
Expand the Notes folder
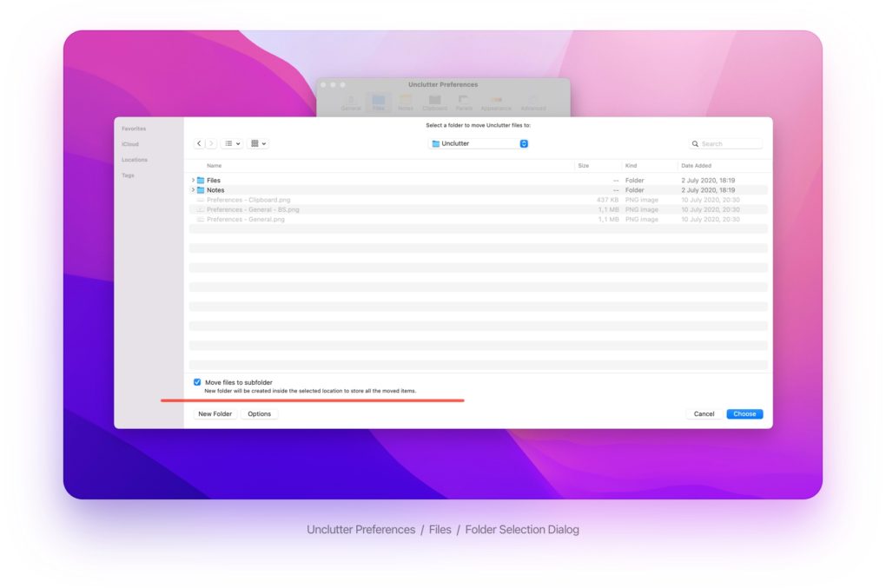193,189
